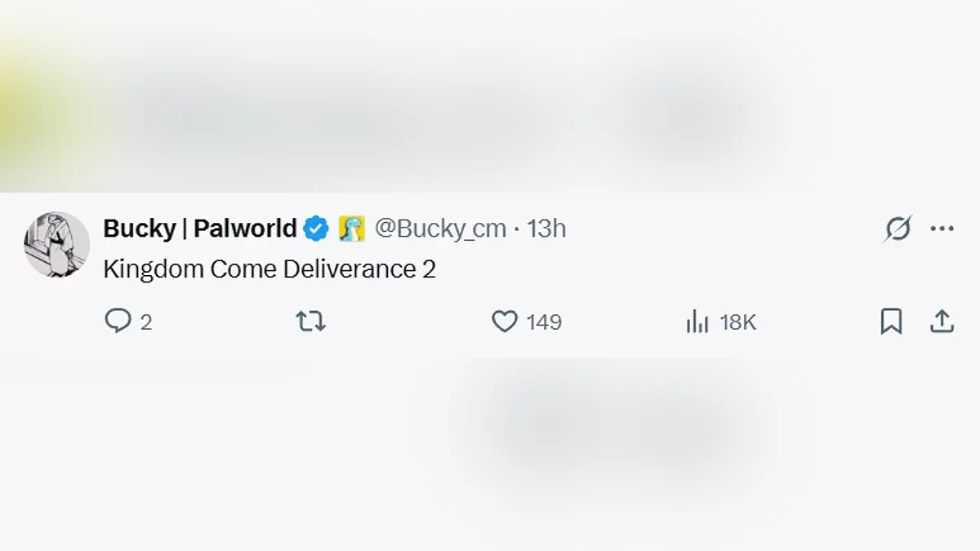The width and height of the screenshot is (980, 551).
Task: Click the blue verified checkmark badge
Action: click(x=316, y=229)
